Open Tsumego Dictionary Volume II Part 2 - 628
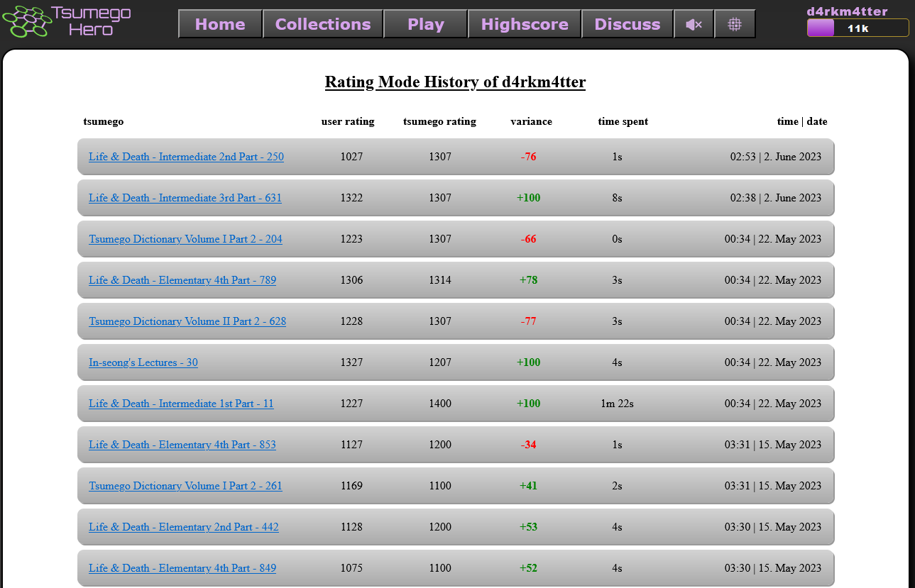Image resolution: width=915 pixels, height=588 pixels. click(187, 321)
